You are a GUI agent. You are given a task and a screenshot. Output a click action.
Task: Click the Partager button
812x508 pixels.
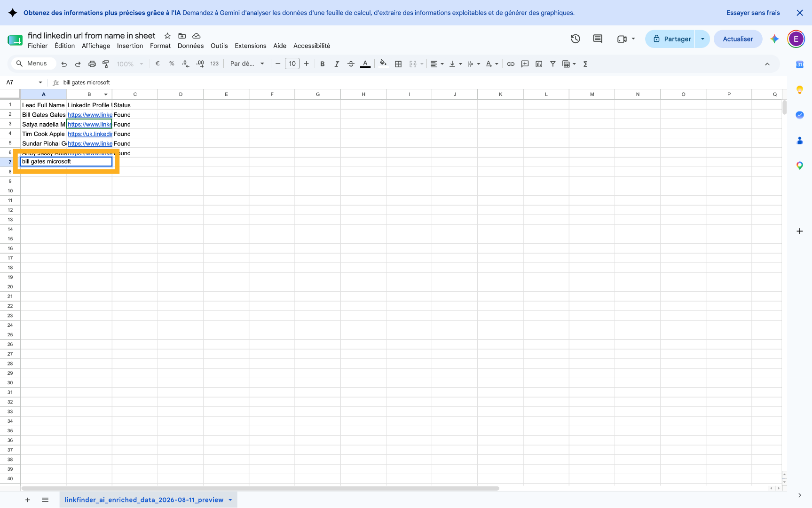coord(671,39)
